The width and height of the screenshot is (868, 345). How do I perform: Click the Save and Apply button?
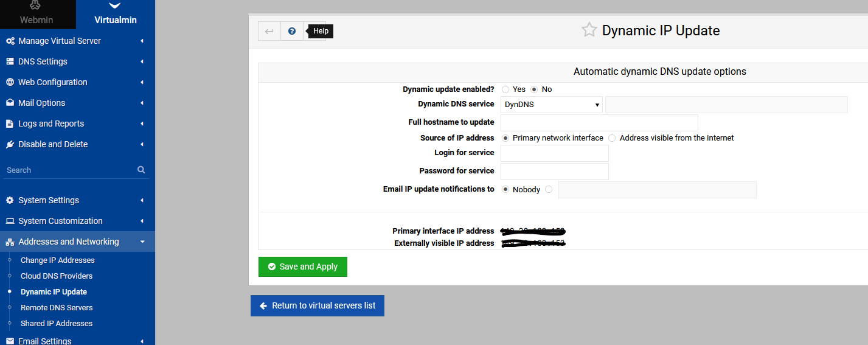303,267
